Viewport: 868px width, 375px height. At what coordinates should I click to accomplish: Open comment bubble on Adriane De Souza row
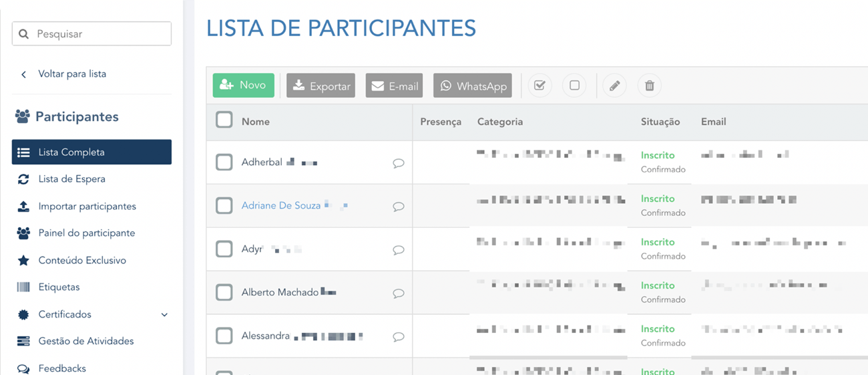[x=399, y=207]
